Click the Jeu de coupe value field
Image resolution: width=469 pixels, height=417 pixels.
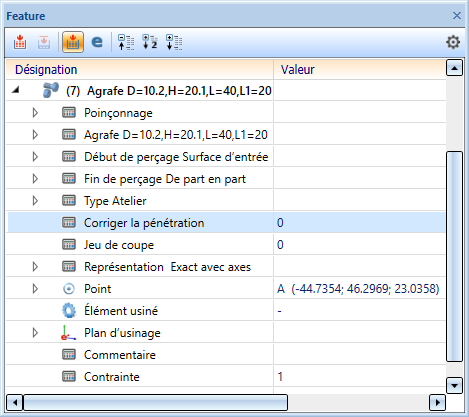(360, 245)
